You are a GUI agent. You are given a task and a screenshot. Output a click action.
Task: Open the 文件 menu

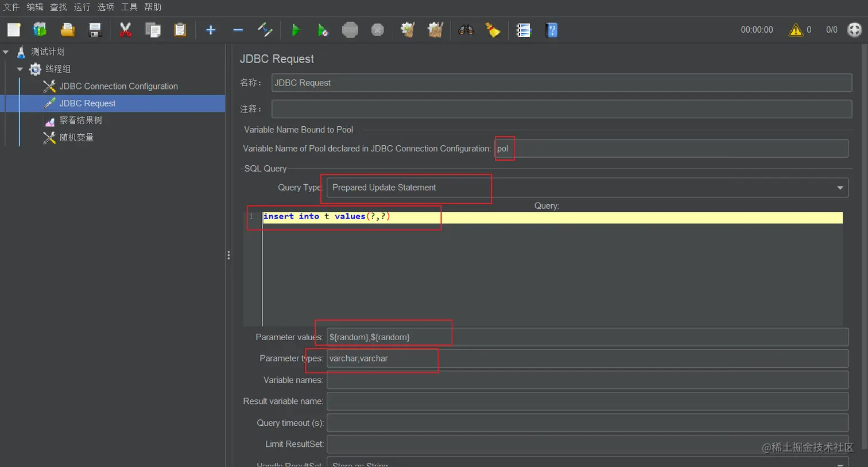tap(11, 7)
